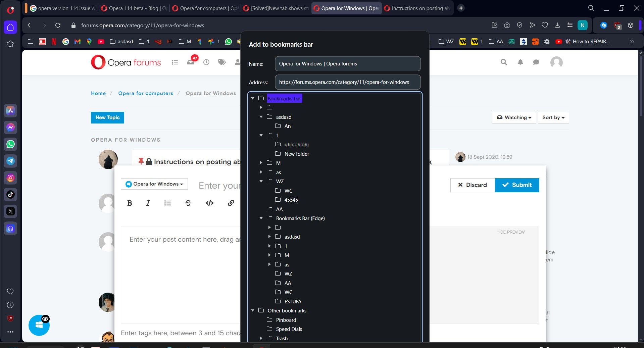
Task: Open the Sort by dropdown
Action: (x=553, y=117)
